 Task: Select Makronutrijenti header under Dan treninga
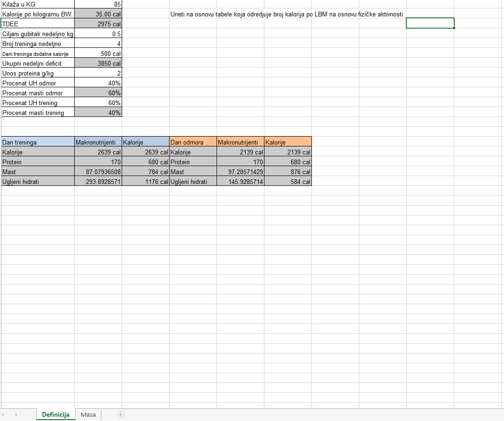click(98, 142)
